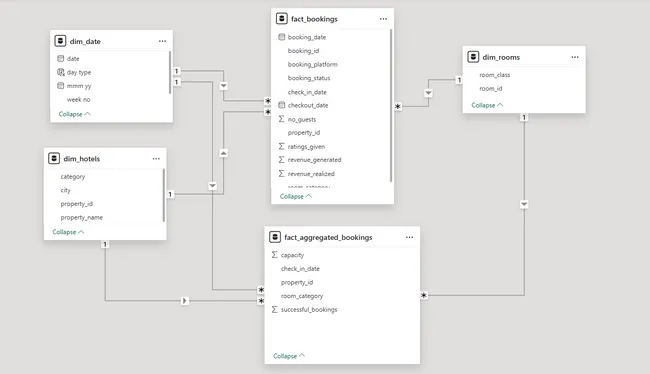Click the fact_bookings field list scrollbar
Image resolution: width=650 pixels, height=374 pixels.
(390, 106)
